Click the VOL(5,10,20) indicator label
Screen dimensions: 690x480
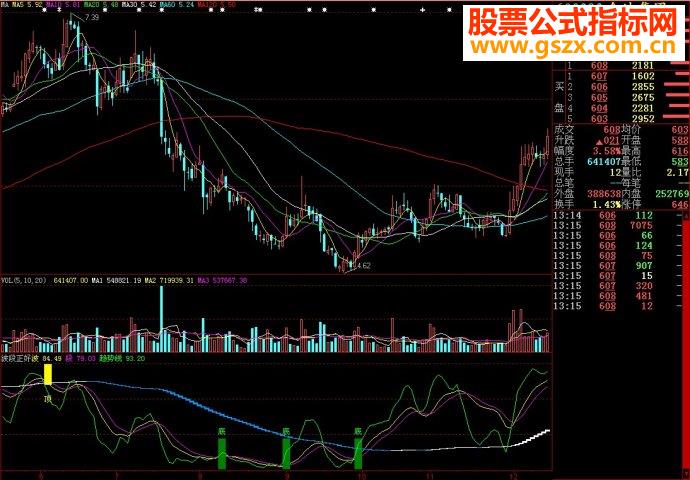[x=24, y=280]
